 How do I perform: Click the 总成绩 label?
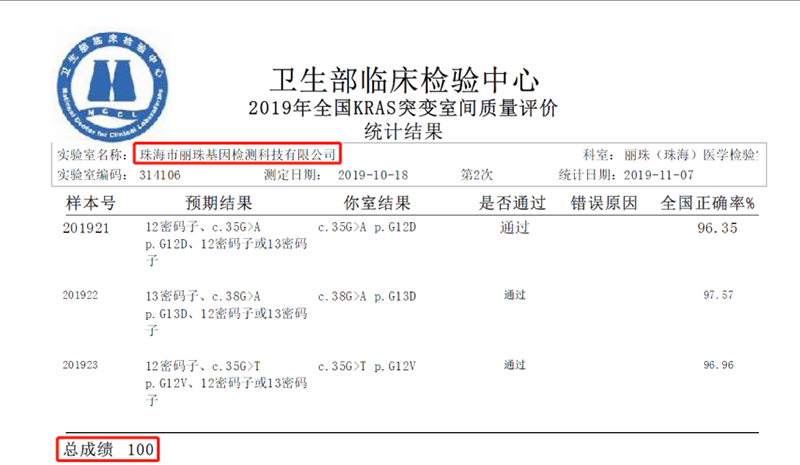point(88,449)
